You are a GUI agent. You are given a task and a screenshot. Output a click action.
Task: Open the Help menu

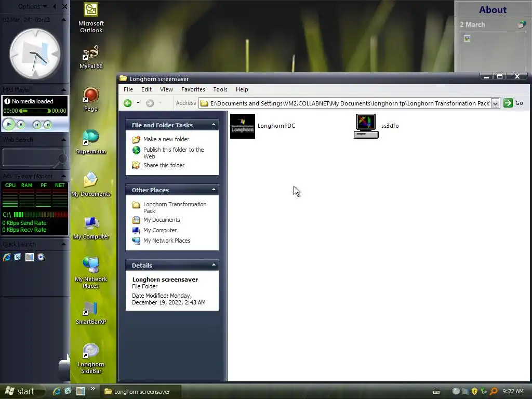[242, 89]
